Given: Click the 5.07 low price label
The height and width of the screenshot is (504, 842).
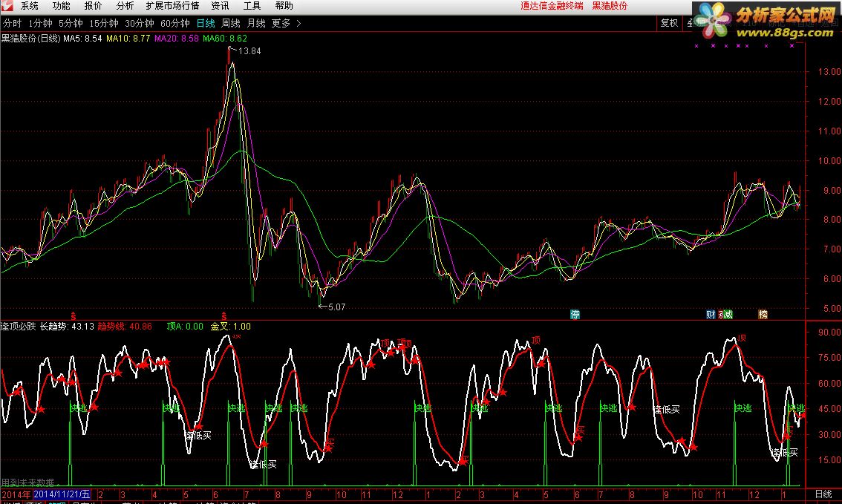Looking at the screenshot, I should pos(336,307).
